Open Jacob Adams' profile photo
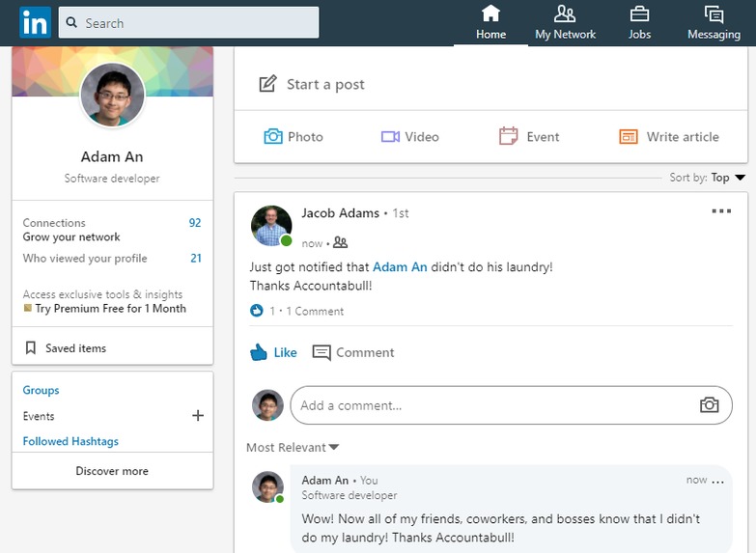This screenshot has width=756, height=553. coord(271,226)
